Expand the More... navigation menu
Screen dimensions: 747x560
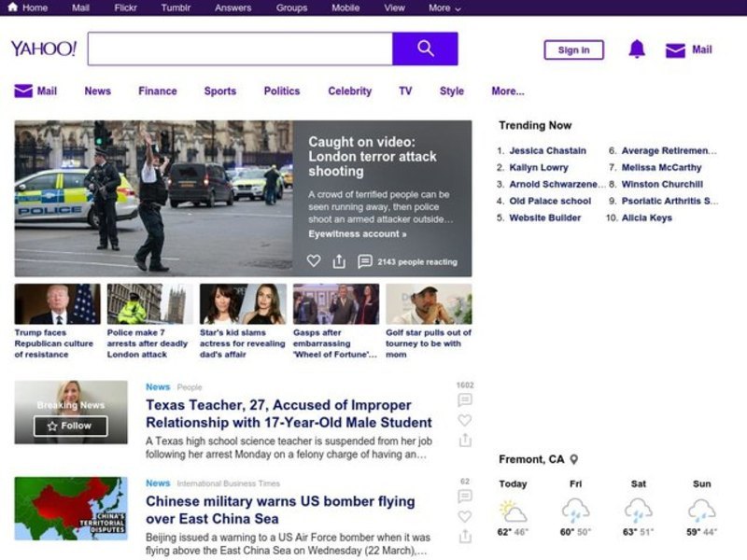507,91
